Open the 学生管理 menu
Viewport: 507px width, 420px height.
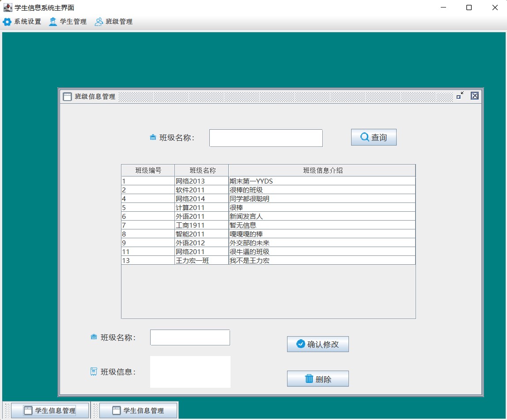point(68,22)
